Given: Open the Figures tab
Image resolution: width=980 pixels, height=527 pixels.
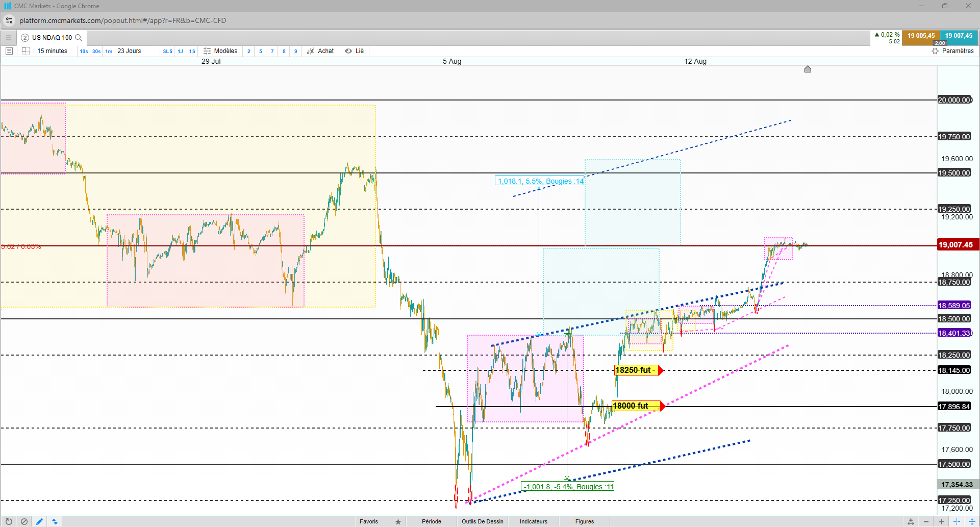Looking at the screenshot, I should click(585, 521).
